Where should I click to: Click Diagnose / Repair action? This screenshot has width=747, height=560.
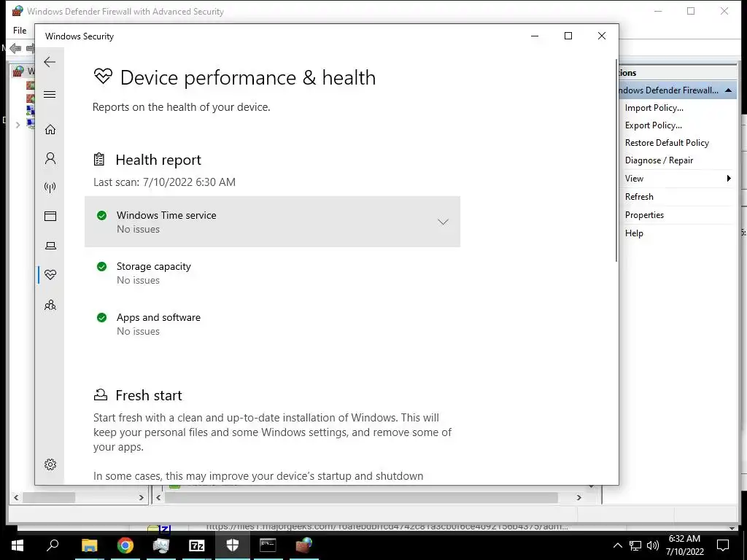659,160
